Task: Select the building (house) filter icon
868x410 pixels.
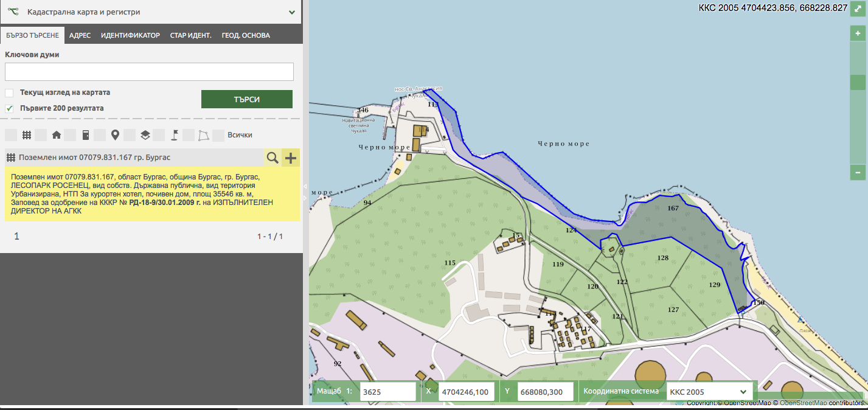Action: pos(57,135)
